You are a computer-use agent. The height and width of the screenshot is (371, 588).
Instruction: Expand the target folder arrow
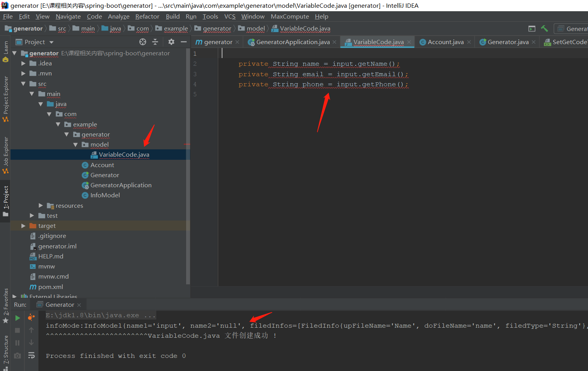pos(23,226)
